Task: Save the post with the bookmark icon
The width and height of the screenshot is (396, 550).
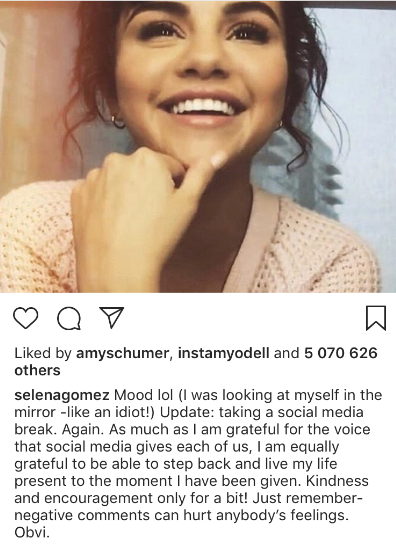Action: coord(376,318)
